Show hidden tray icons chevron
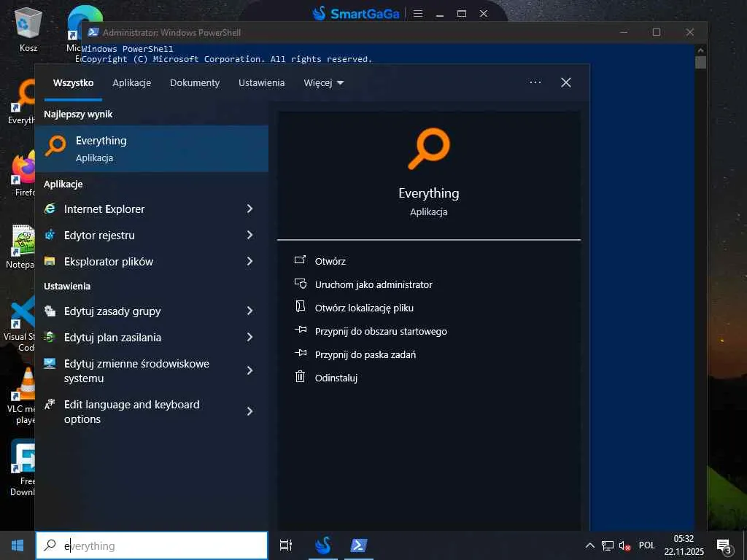747x560 pixels. [589, 545]
